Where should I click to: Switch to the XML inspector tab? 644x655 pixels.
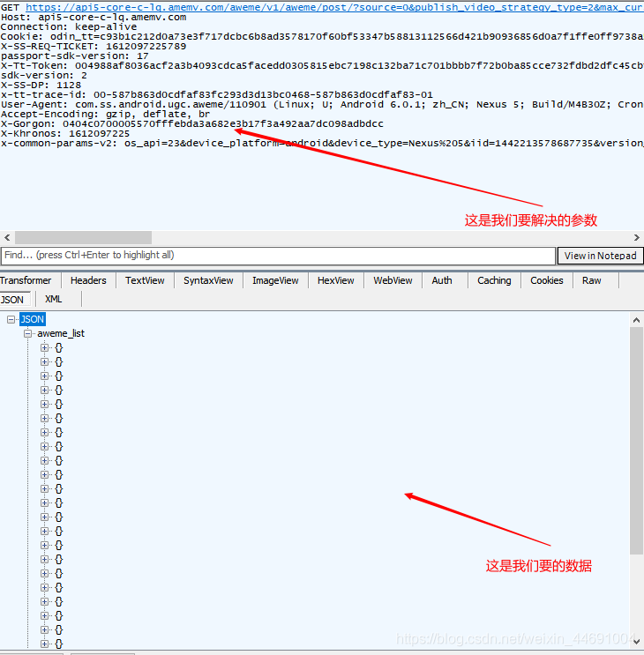pos(54,300)
